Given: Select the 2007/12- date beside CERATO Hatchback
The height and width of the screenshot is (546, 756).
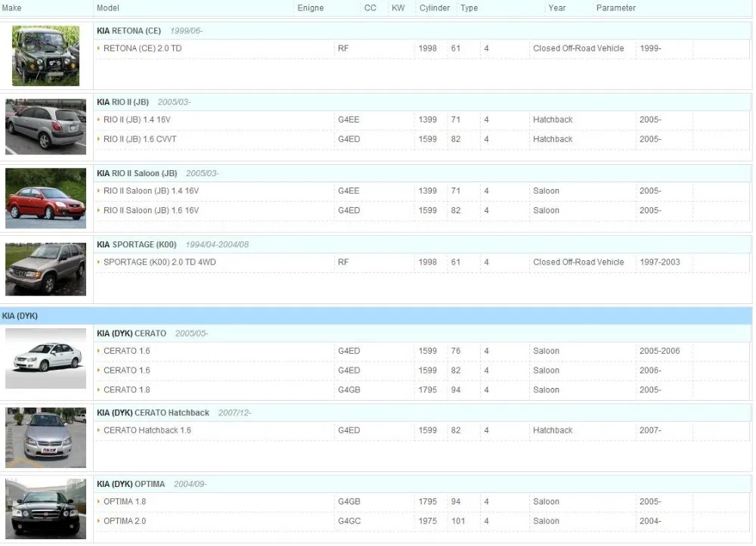Looking at the screenshot, I should (235, 413).
